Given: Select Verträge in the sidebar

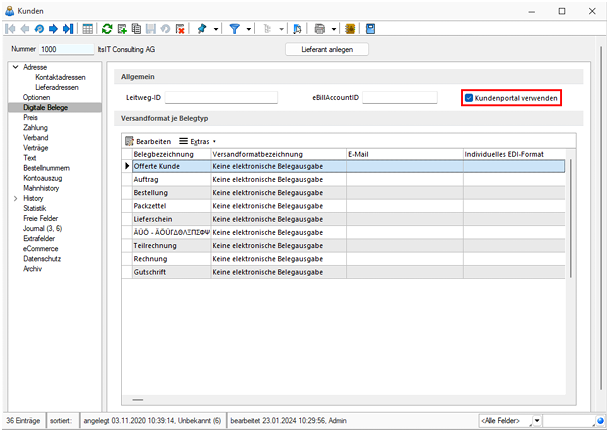Looking at the screenshot, I should click(36, 147).
